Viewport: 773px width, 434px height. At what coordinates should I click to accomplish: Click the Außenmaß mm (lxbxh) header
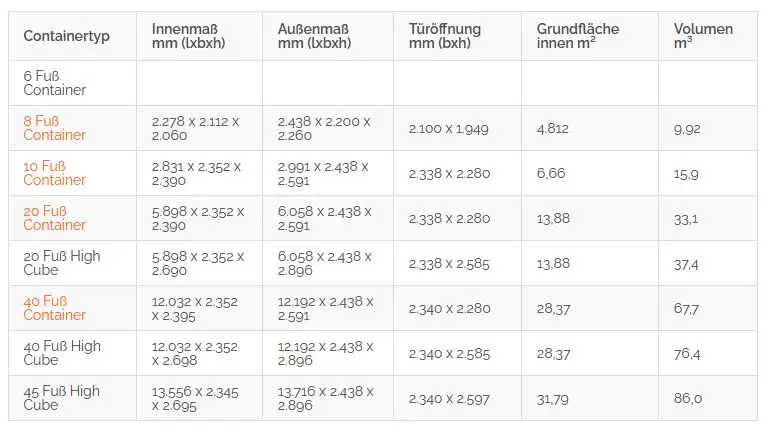pyautogui.click(x=315, y=36)
